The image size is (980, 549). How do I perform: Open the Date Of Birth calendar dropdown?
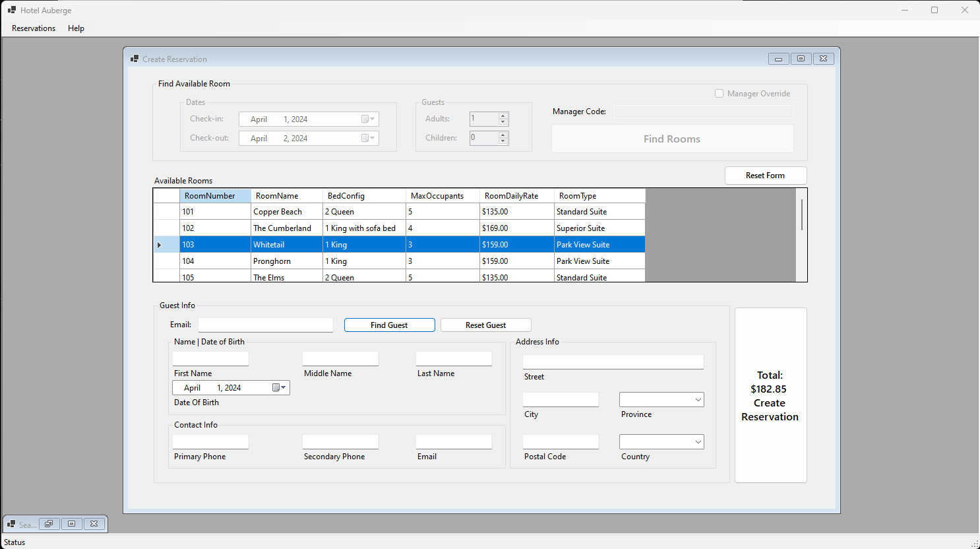click(x=280, y=388)
